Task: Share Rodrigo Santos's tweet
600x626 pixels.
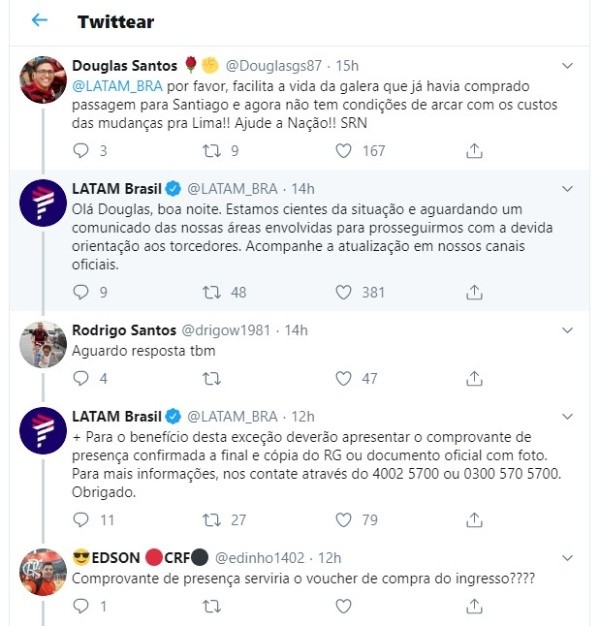Action: coord(474,379)
